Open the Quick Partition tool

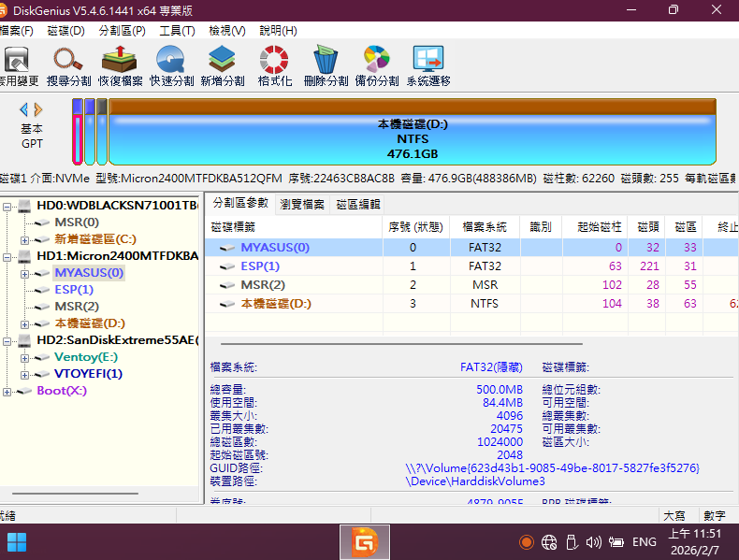coord(171,65)
